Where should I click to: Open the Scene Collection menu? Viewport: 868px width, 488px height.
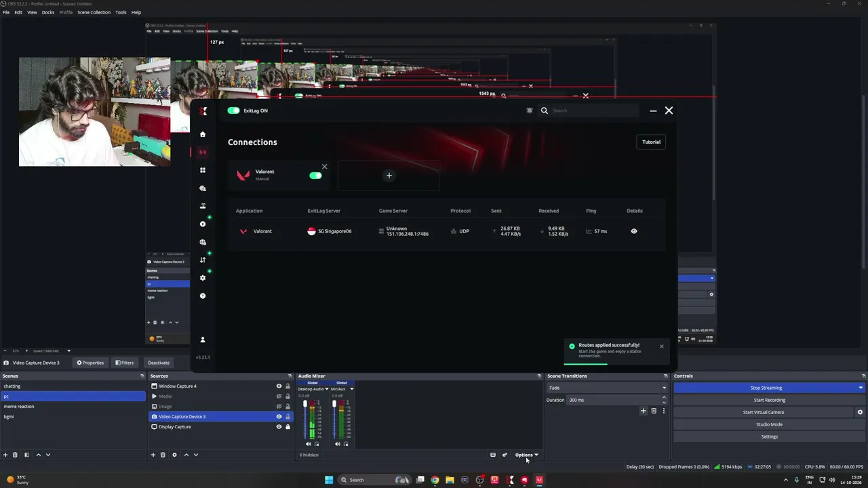tap(94, 12)
